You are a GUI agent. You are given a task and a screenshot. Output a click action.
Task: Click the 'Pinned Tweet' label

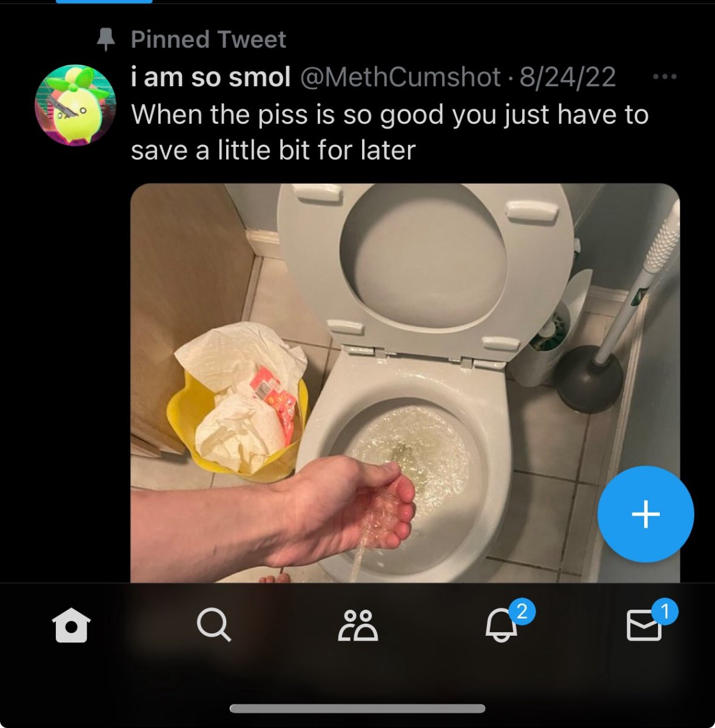pos(208,40)
